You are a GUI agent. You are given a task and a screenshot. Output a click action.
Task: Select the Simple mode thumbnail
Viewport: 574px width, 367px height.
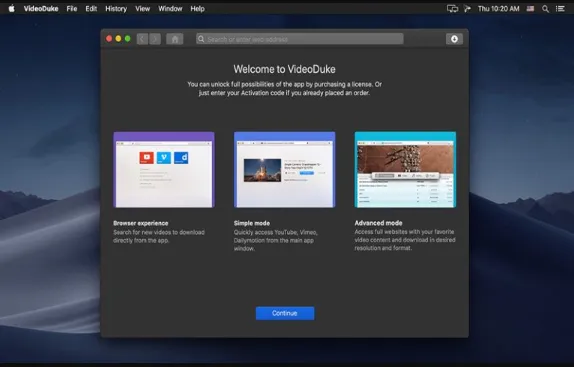[x=284, y=170]
